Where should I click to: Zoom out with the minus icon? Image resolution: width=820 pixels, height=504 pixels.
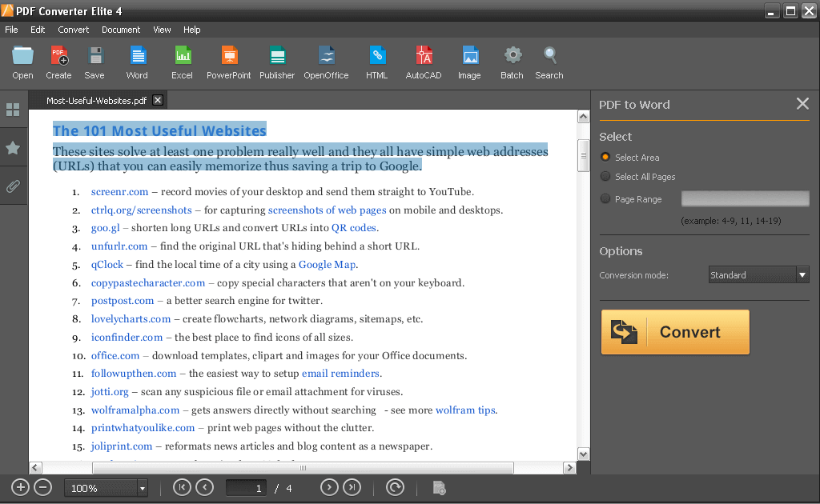(43, 488)
